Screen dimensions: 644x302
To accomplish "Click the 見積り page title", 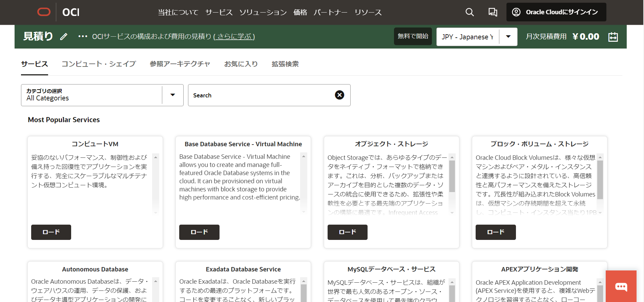I will (x=38, y=36).
